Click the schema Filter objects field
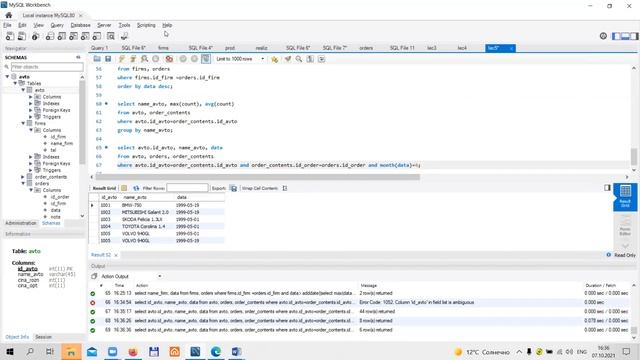This screenshot has width=640, height=360. click(47, 67)
